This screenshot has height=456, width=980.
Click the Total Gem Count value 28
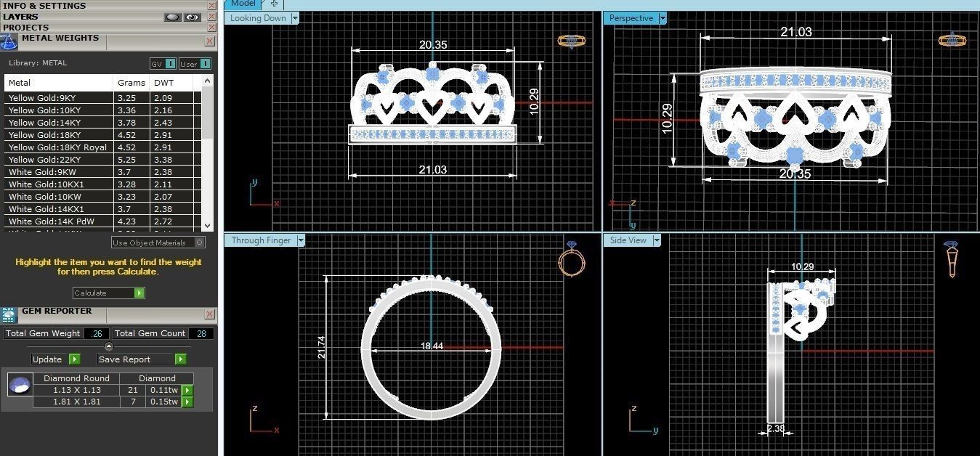[201, 333]
